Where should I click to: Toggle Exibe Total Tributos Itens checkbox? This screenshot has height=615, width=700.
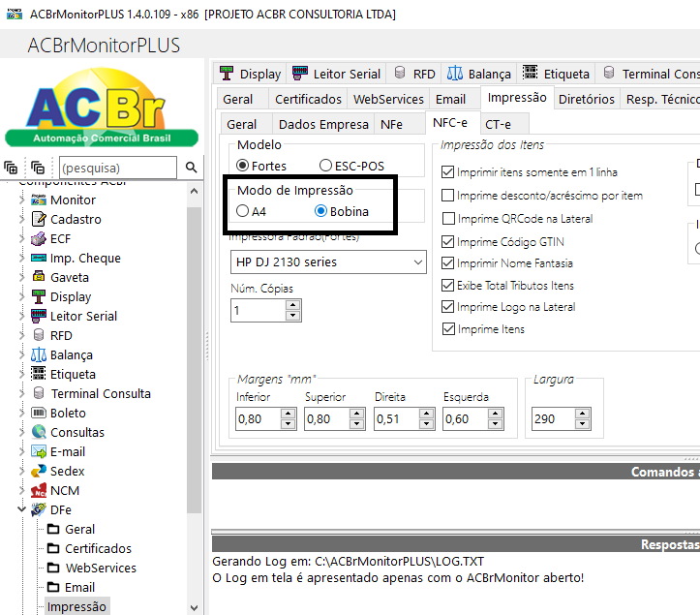click(447, 285)
